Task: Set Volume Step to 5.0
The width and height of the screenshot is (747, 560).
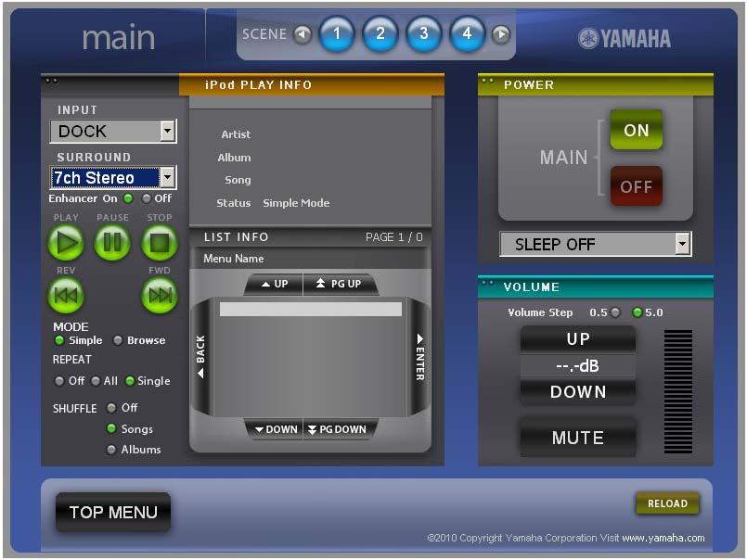Action: click(637, 312)
